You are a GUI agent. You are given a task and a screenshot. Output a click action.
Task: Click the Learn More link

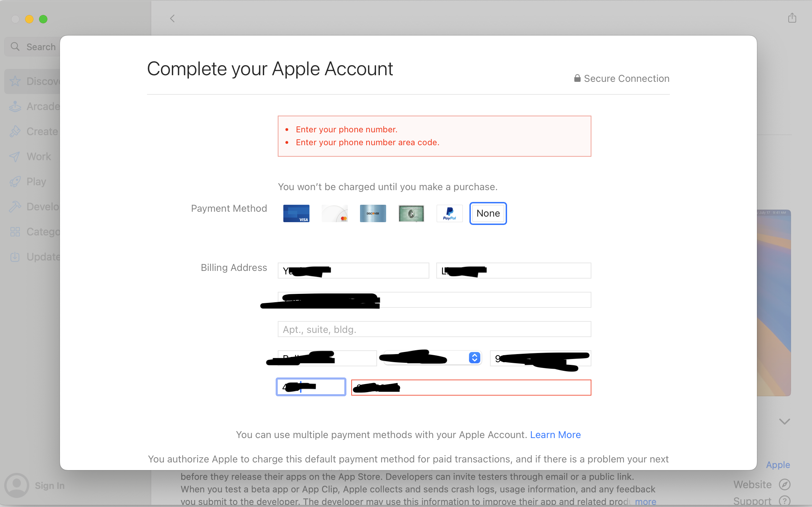pos(555,435)
